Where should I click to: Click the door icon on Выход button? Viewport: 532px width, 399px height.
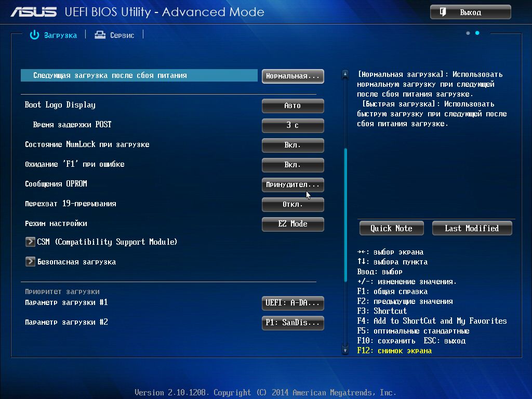(443, 12)
